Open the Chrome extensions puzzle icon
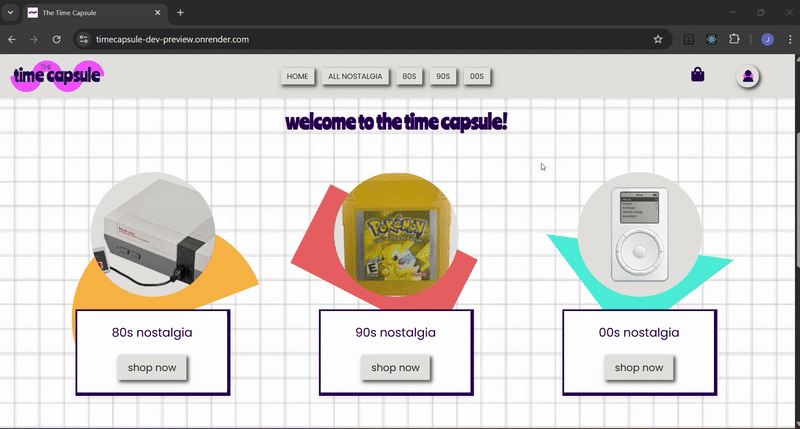The width and height of the screenshot is (800, 429). click(x=734, y=39)
